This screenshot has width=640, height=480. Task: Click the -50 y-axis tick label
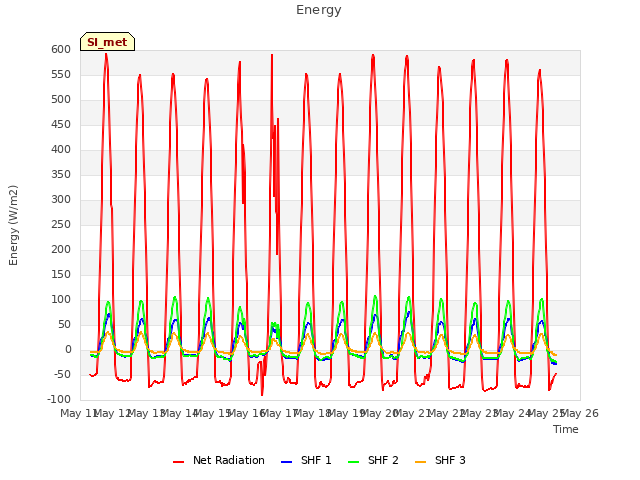click(x=61, y=375)
